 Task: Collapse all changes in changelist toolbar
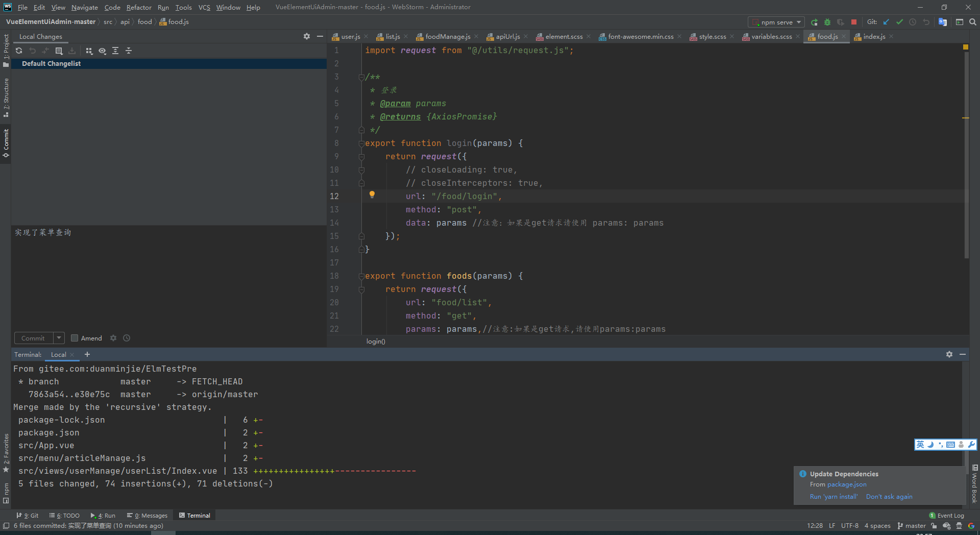(x=129, y=51)
